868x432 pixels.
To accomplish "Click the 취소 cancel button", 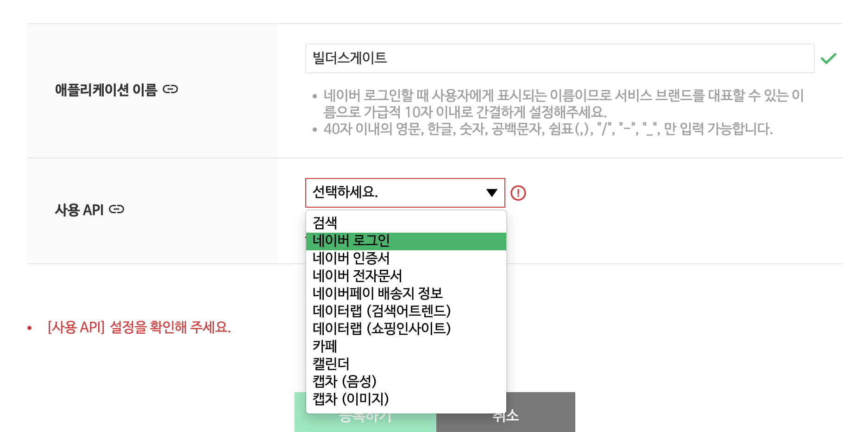I will tap(505, 416).
